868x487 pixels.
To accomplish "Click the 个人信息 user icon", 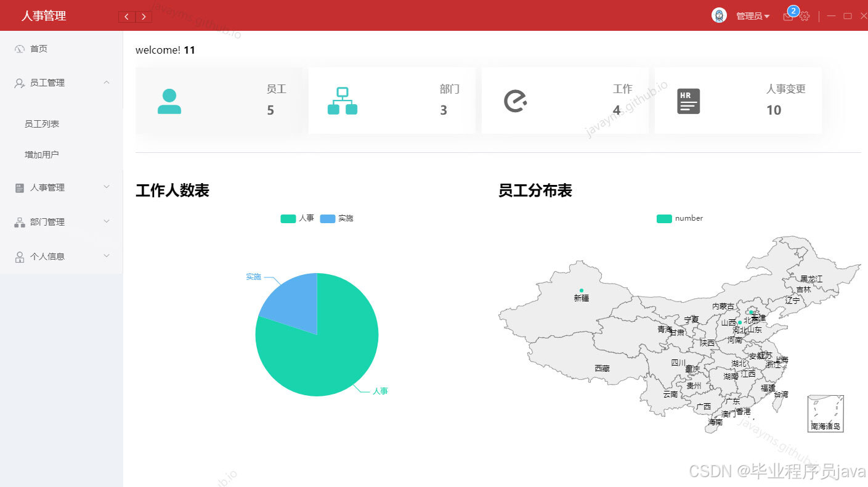I will coord(19,256).
